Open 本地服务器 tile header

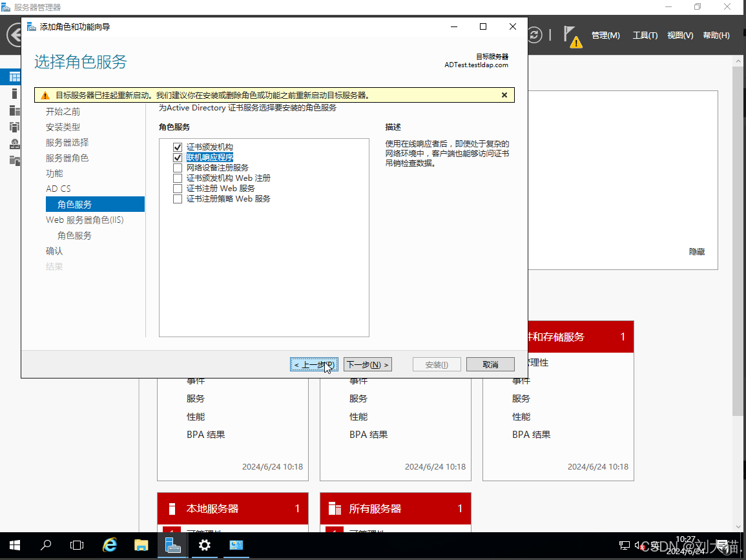coord(233,508)
